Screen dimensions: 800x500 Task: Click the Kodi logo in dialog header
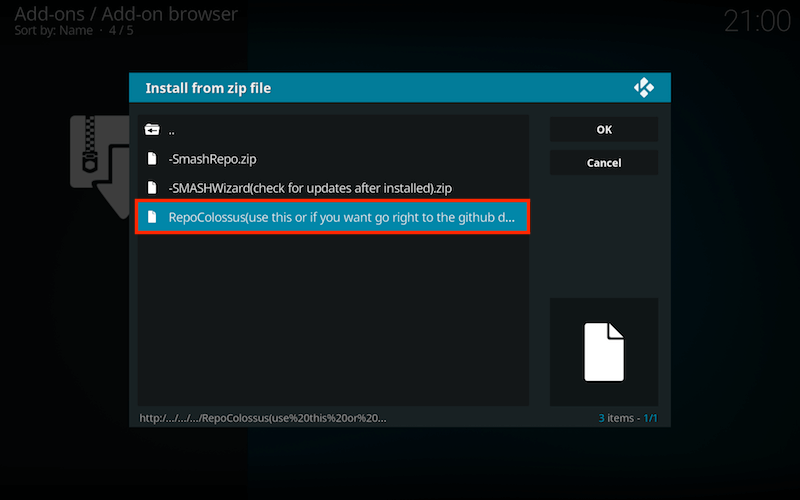point(644,88)
